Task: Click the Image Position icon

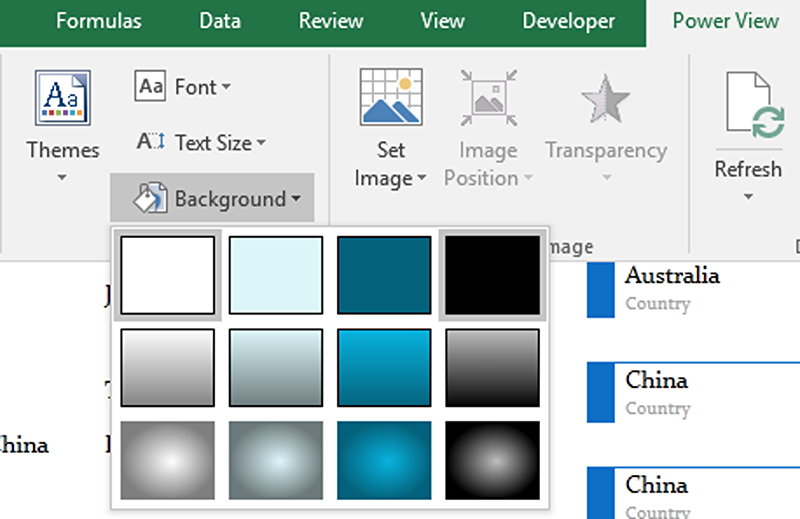Action: coord(489,97)
